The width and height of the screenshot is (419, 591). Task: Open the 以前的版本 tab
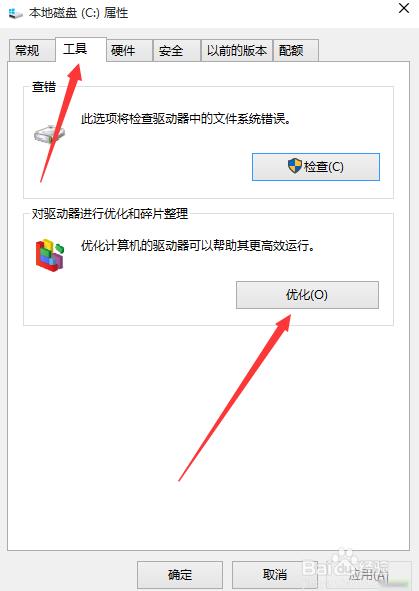tap(237, 50)
